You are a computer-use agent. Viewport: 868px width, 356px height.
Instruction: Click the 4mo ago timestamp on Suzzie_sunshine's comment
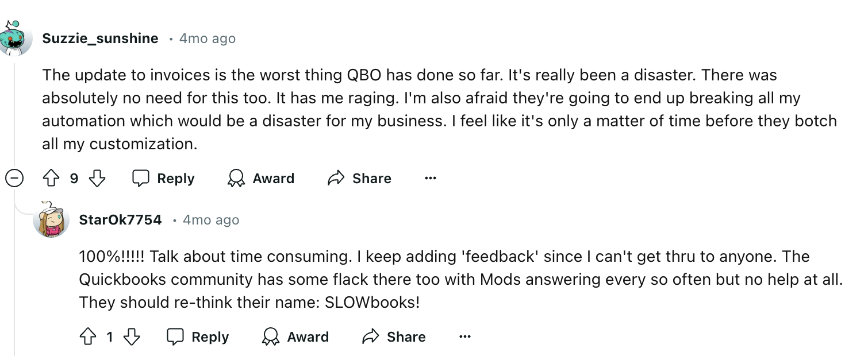(x=208, y=38)
